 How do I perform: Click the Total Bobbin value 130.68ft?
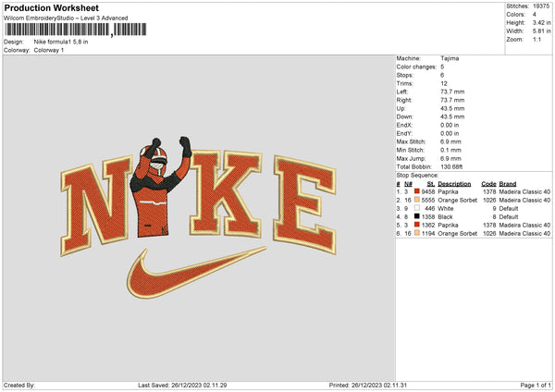click(451, 166)
